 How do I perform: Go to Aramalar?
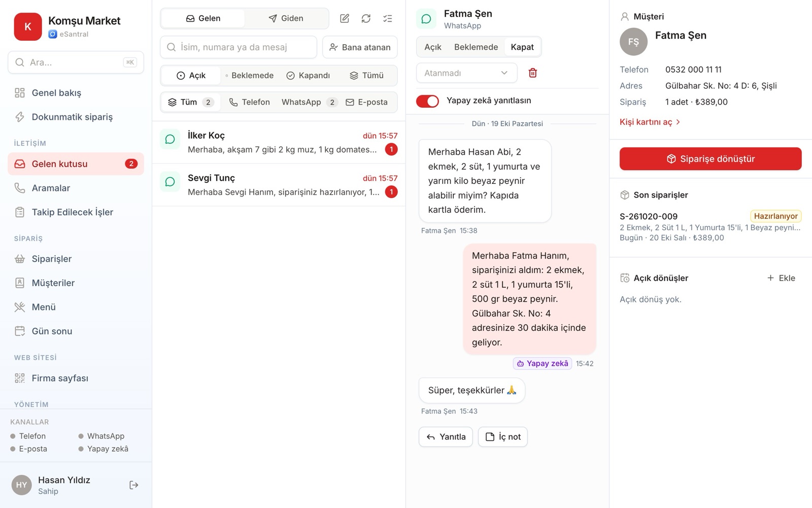point(76,188)
